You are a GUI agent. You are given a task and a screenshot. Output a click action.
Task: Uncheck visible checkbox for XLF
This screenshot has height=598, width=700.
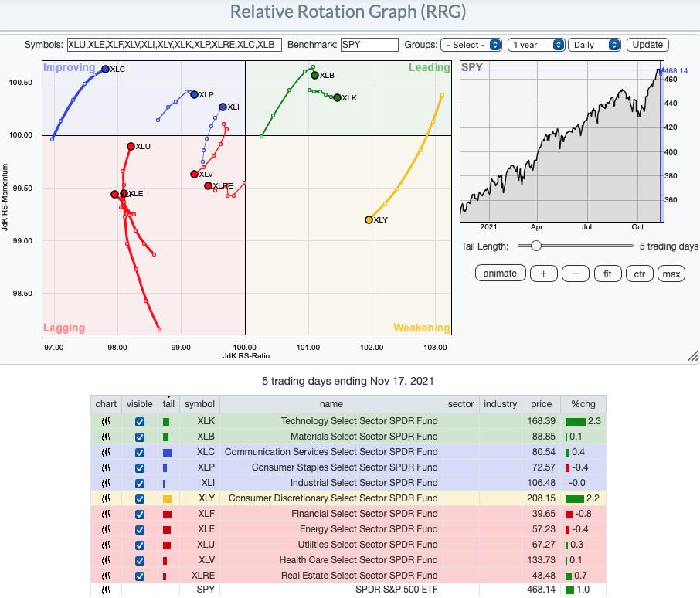tap(140, 515)
